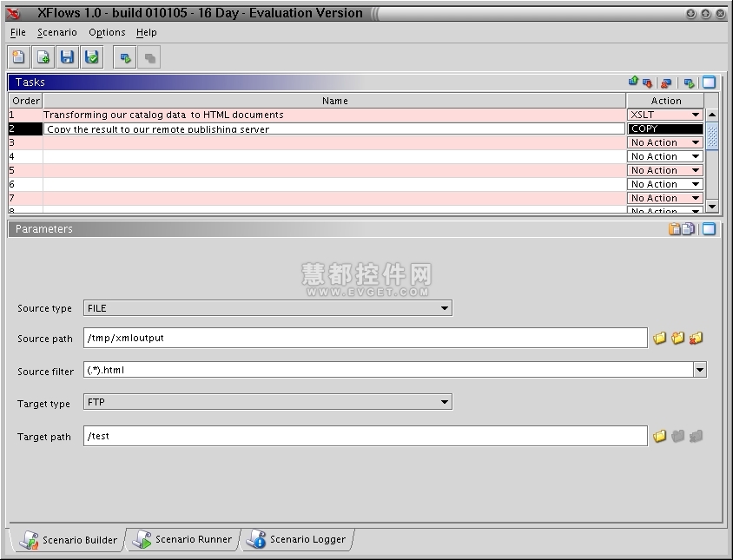
Task: Open the File menu
Action: [x=17, y=32]
